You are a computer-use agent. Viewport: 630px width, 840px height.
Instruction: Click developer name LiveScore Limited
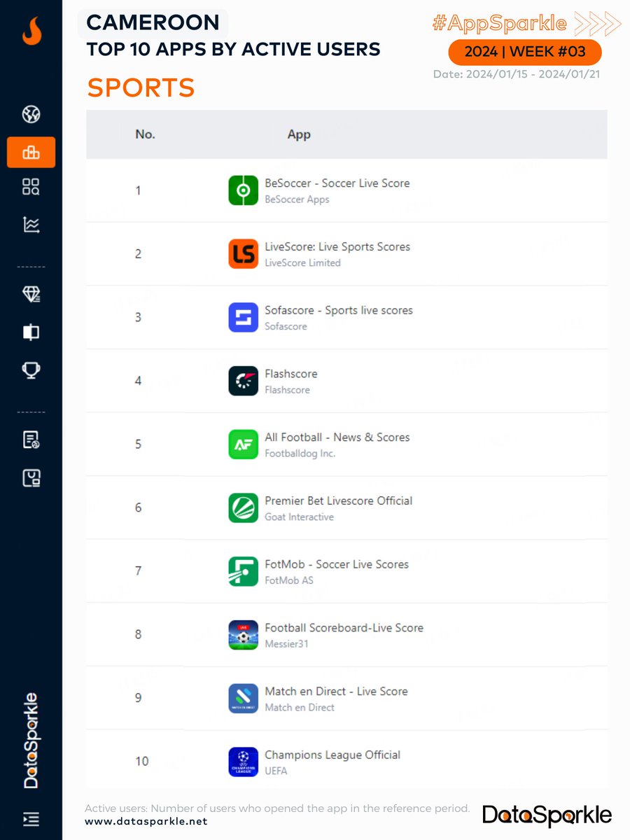point(302,263)
